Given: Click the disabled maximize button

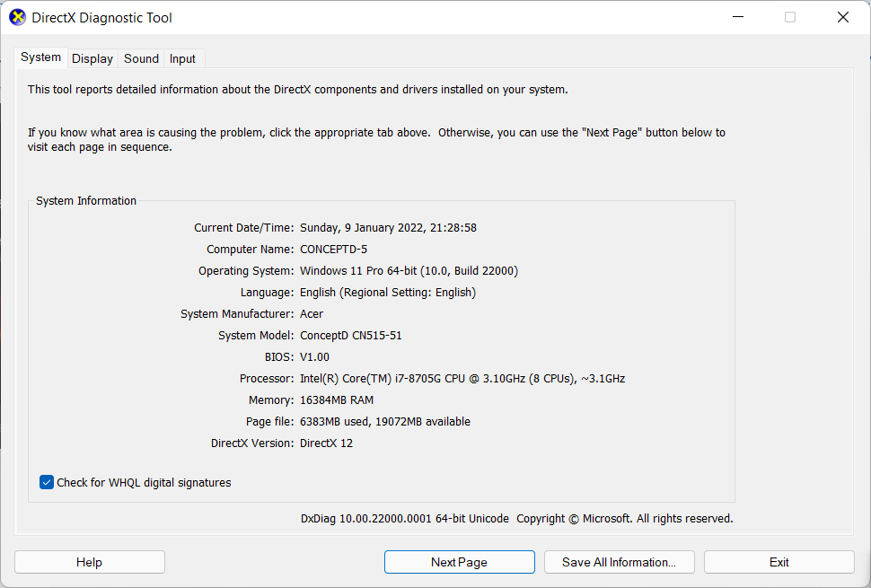Looking at the screenshot, I should [789, 17].
